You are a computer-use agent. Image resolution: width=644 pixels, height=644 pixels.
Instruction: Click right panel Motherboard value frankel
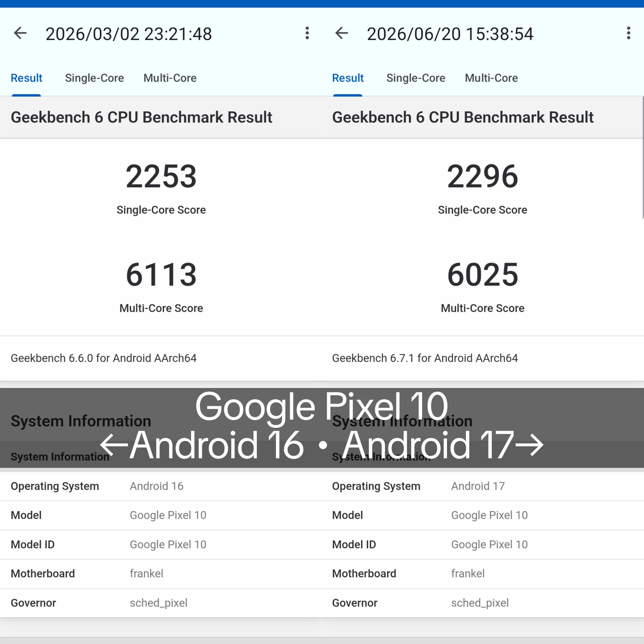pyautogui.click(x=468, y=573)
